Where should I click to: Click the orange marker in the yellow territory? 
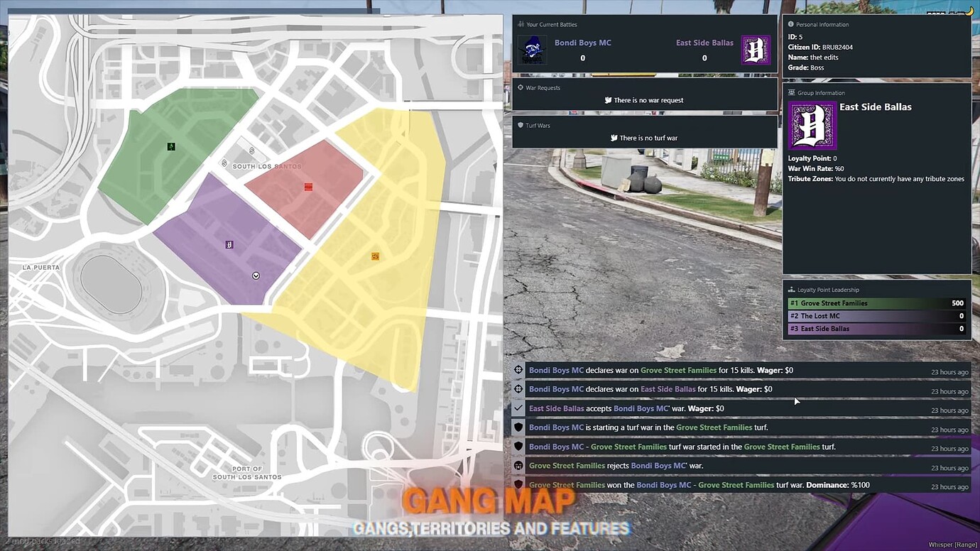[375, 256]
